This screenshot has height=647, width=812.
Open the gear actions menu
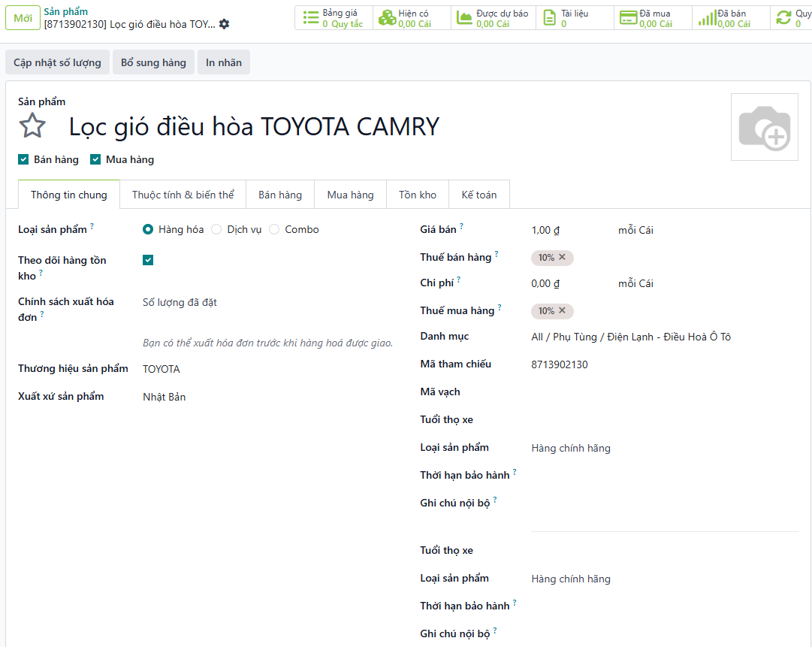pyautogui.click(x=224, y=24)
